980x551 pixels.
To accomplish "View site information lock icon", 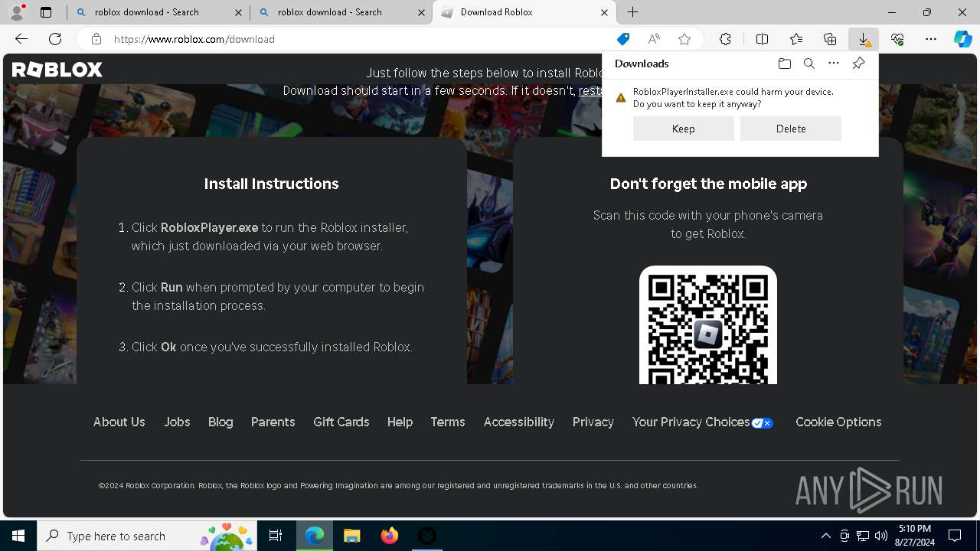I will [x=96, y=39].
